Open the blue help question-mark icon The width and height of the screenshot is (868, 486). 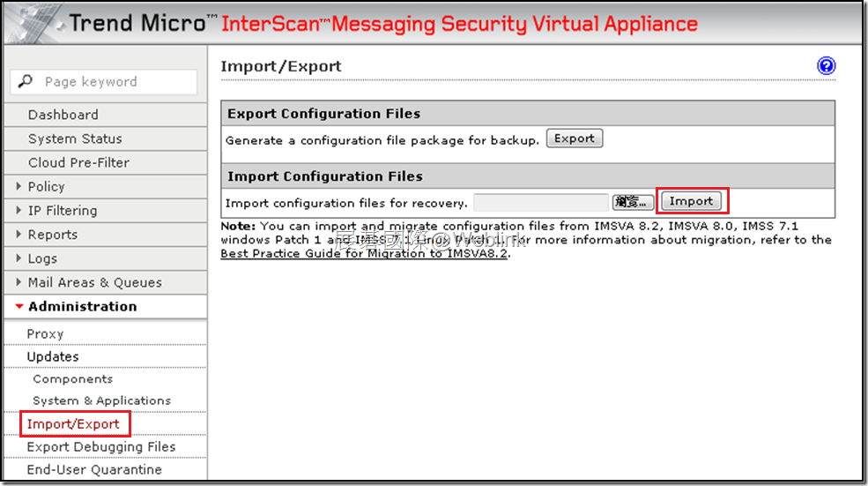826,66
